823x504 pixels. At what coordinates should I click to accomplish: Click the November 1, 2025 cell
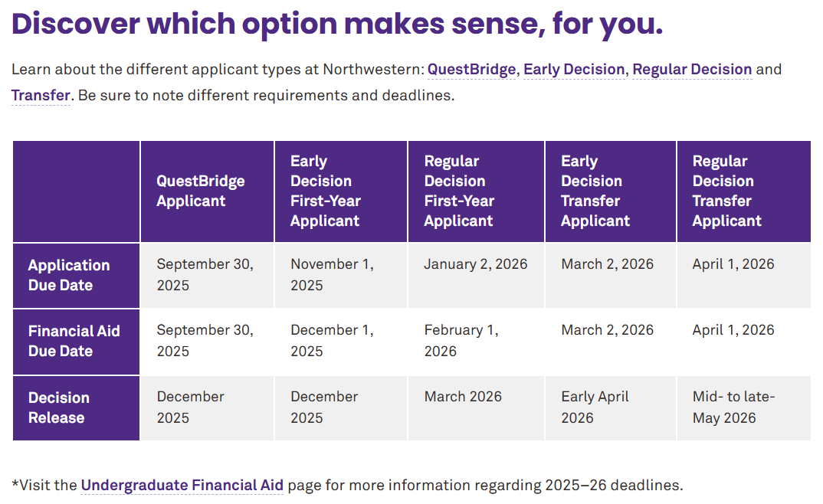coord(341,275)
